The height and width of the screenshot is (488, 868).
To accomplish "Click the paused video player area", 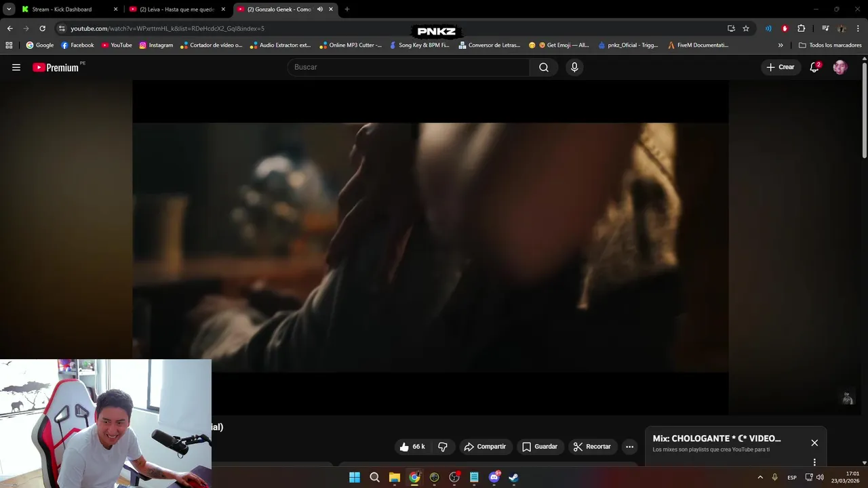I will [x=431, y=247].
